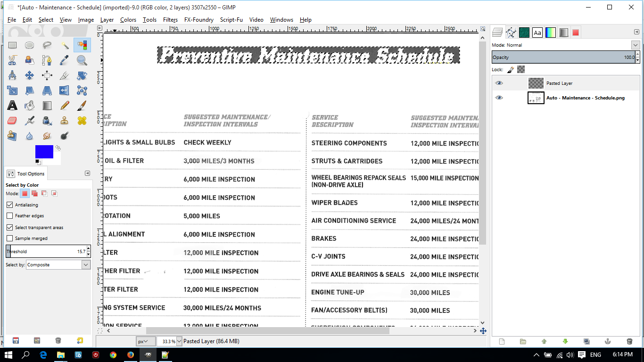This screenshot has width=644, height=362.
Task: Pick the Text tool in the toolbox
Action: pyautogui.click(x=12, y=105)
